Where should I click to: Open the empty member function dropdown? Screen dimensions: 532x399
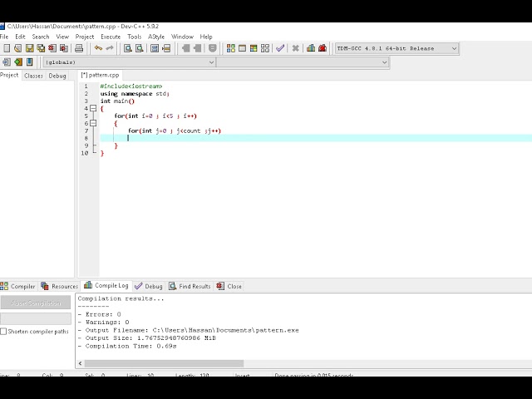tap(303, 62)
